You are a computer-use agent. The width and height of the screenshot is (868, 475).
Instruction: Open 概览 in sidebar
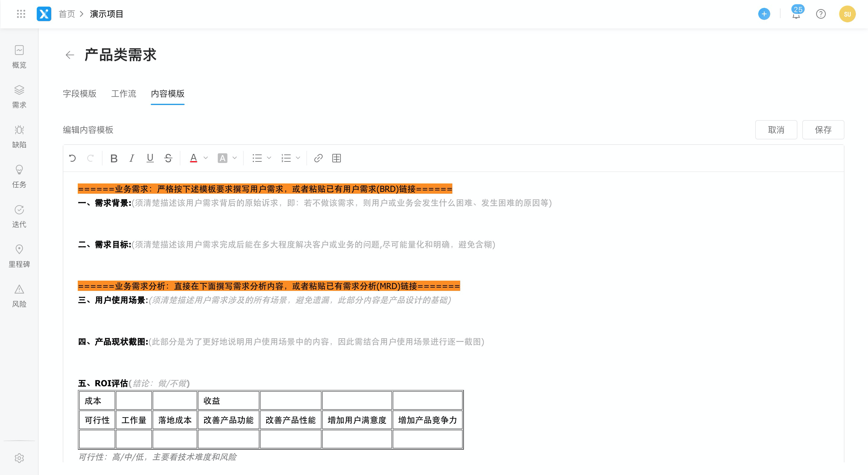click(x=19, y=57)
